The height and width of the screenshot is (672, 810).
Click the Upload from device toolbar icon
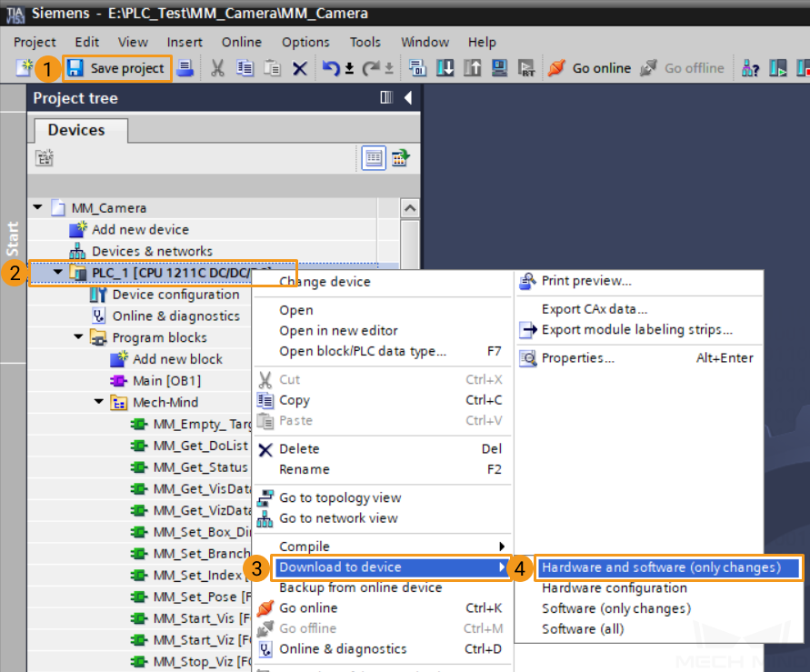472,68
